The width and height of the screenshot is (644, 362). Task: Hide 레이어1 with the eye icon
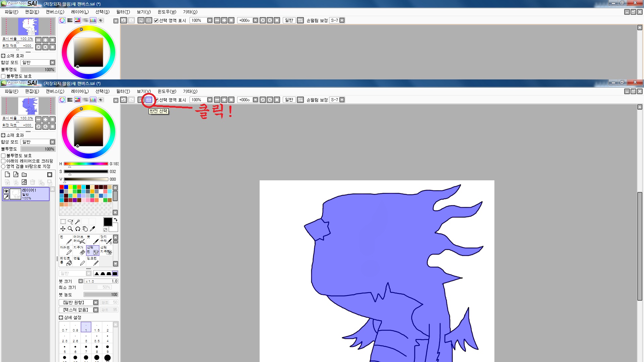click(x=6, y=191)
